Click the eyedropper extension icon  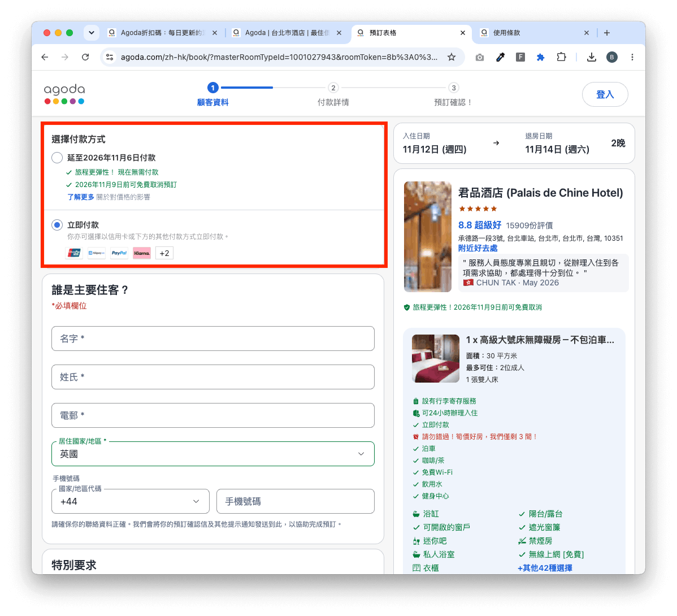[x=500, y=57]
